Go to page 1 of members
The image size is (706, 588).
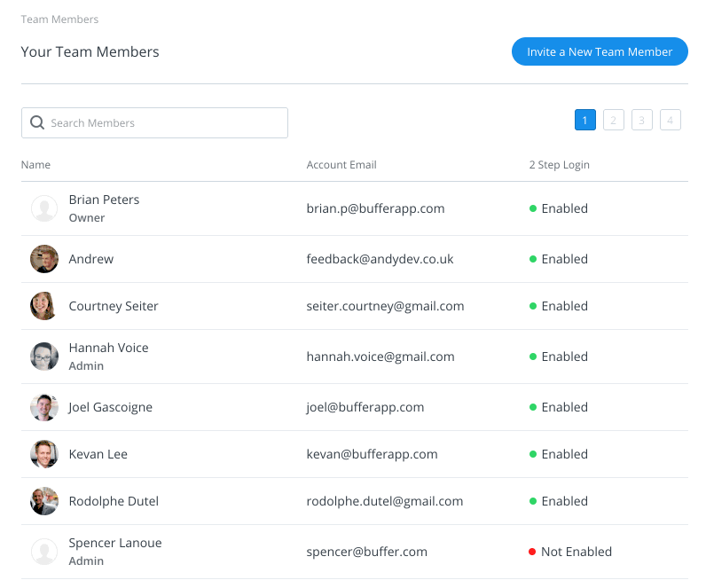tap(584, 120)
